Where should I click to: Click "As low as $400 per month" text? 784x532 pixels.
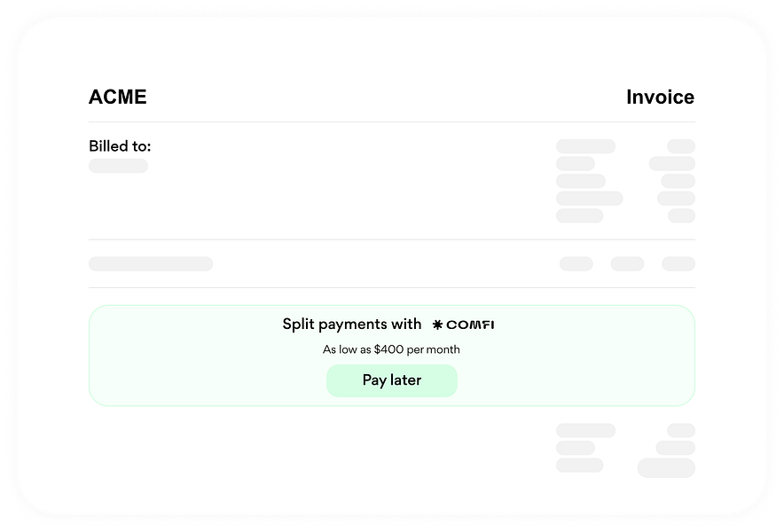tap(391, 349)
